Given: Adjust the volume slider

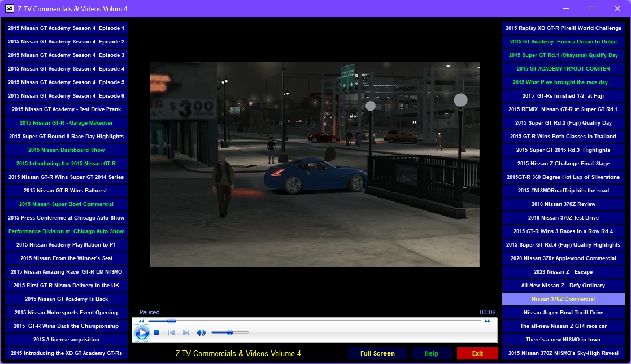Looking at the screenshot, I should pos(230,332).
